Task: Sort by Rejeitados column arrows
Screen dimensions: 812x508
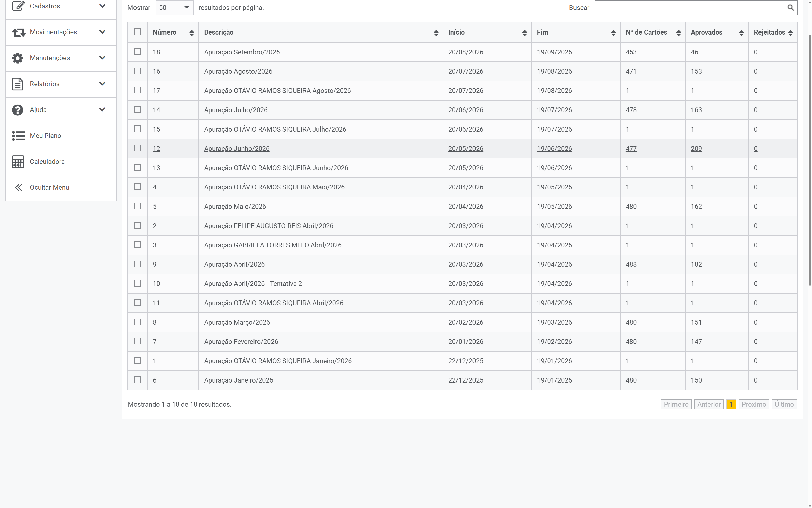Action: pos(790,33)
